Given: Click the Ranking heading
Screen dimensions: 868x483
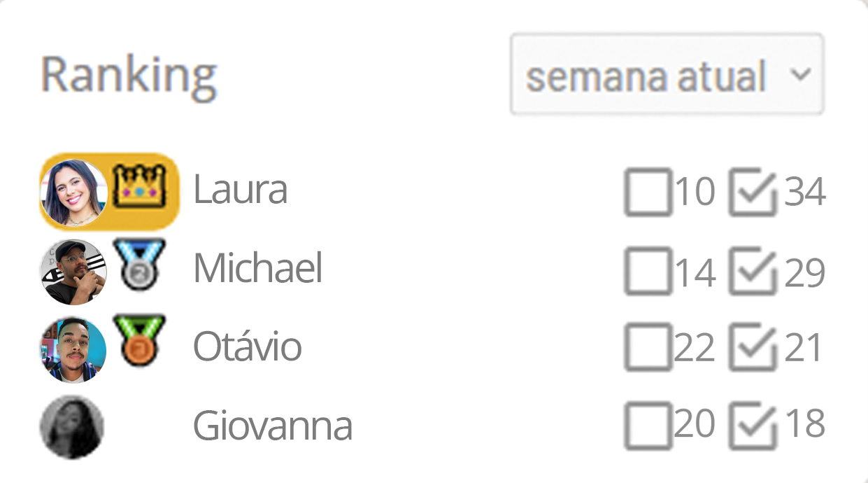Looking at the screenshot, I should (129, 72).
